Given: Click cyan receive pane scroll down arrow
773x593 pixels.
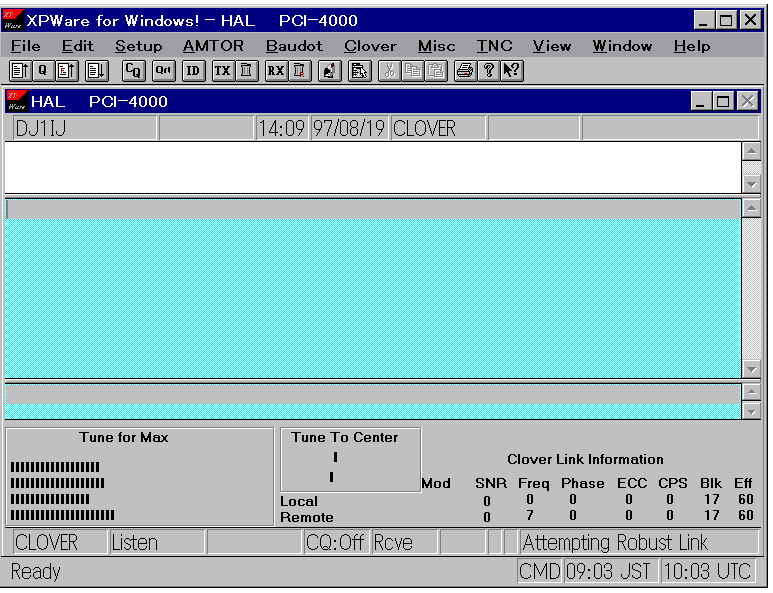Looking at the screenshot, I should tap(751, 369).
